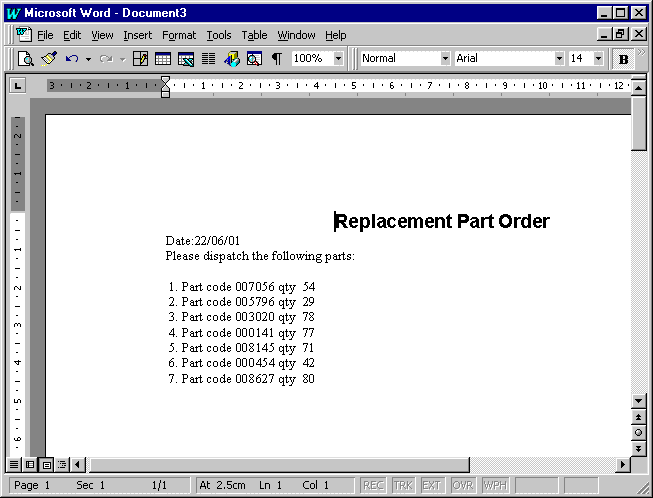This screenshot has width=653, height=498.
Task: Toggle EXT extend selection in status bar
Action: click(x=432, y=486)
